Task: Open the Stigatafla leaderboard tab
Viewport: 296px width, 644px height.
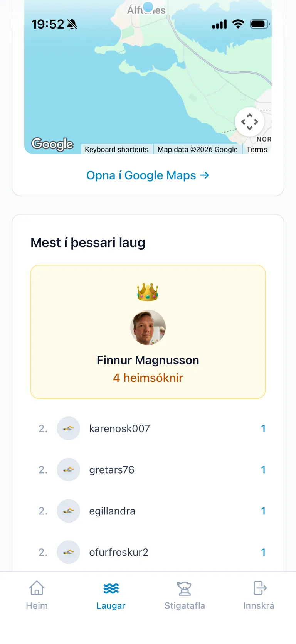Action: (x=185, y=595)
